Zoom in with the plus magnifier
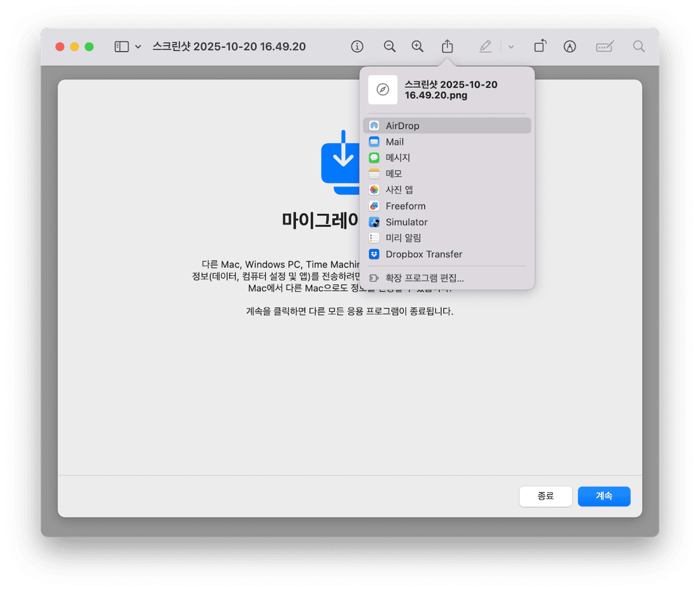This screenshot has width=700, height=591. [x=417, y=47]
